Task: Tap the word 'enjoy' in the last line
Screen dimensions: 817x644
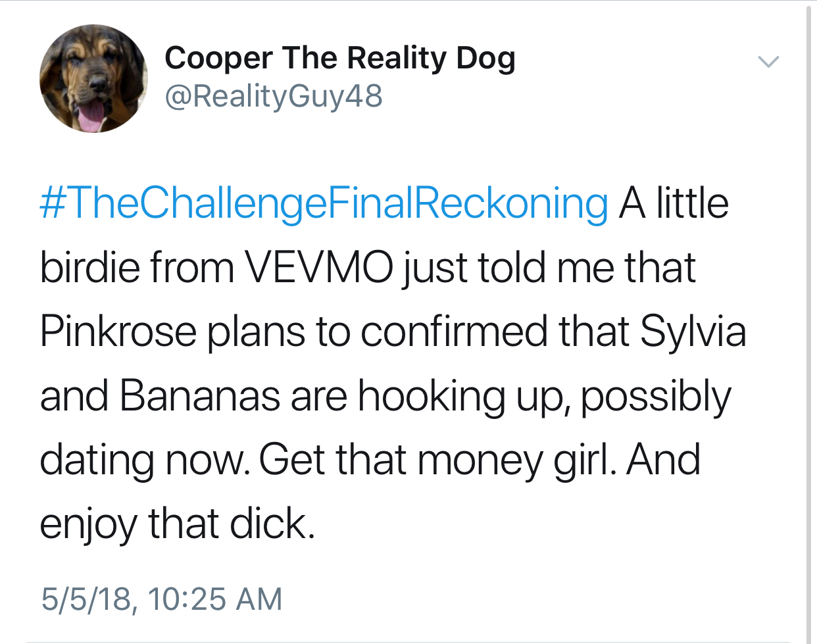Action: [88, 526]
